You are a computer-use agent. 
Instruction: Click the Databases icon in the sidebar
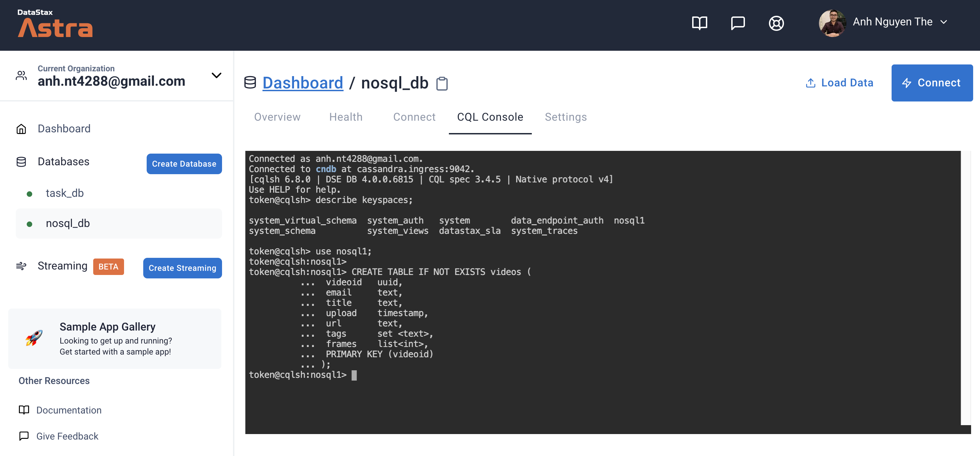22,161
